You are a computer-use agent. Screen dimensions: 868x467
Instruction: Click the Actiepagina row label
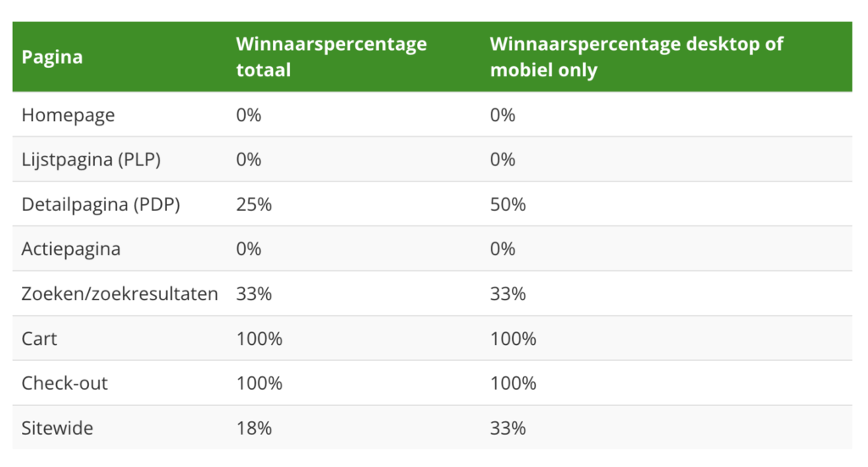coord(71,249)
